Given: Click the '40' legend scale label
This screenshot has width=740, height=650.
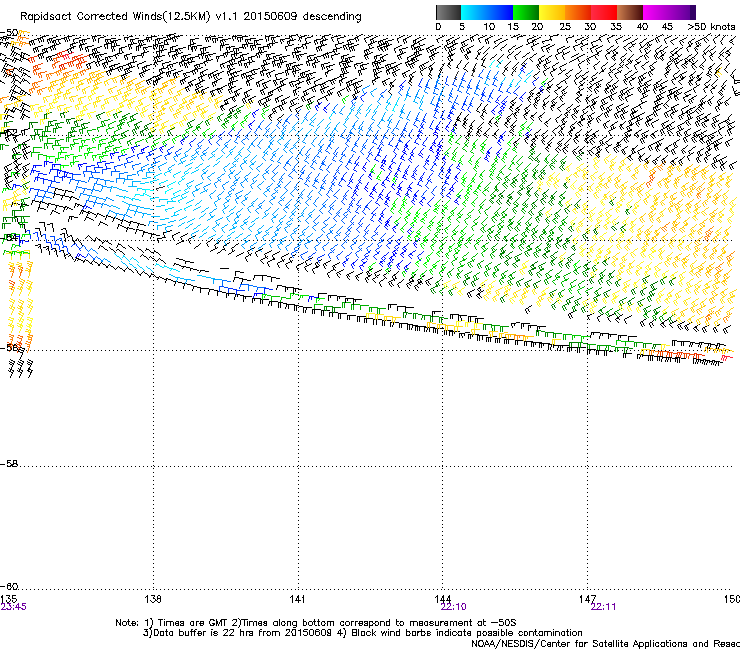Looking at the screenshot, I should (x=642, y=26).
